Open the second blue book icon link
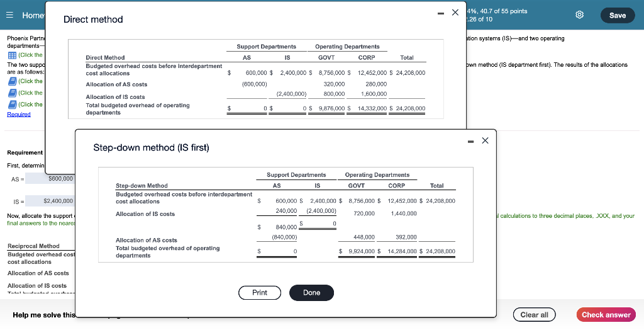 click(x=13, y=93)
